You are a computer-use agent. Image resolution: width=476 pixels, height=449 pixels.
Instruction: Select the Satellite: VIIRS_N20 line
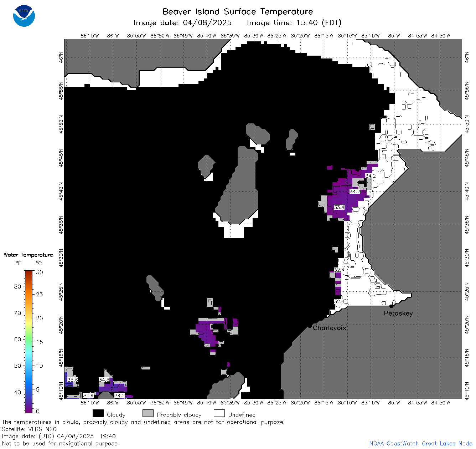pyautogui.click(x=29, y=429)
